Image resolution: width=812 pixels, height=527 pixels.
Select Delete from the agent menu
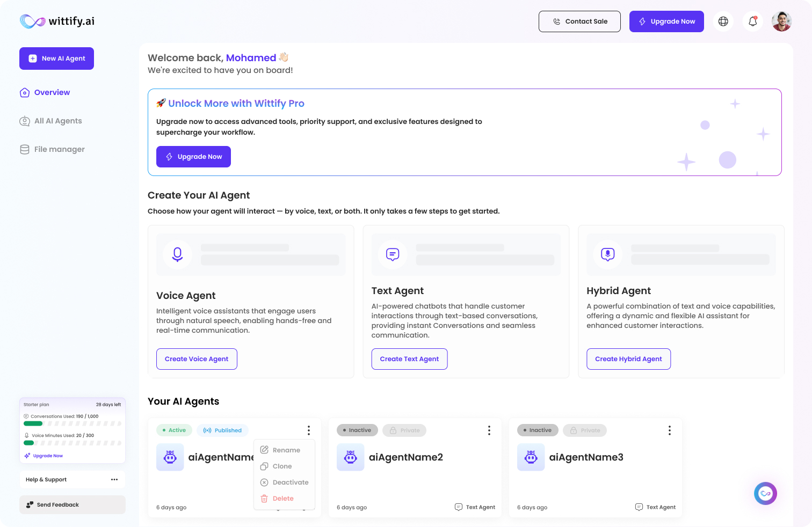pyautogui.click(x=284, y=499)
